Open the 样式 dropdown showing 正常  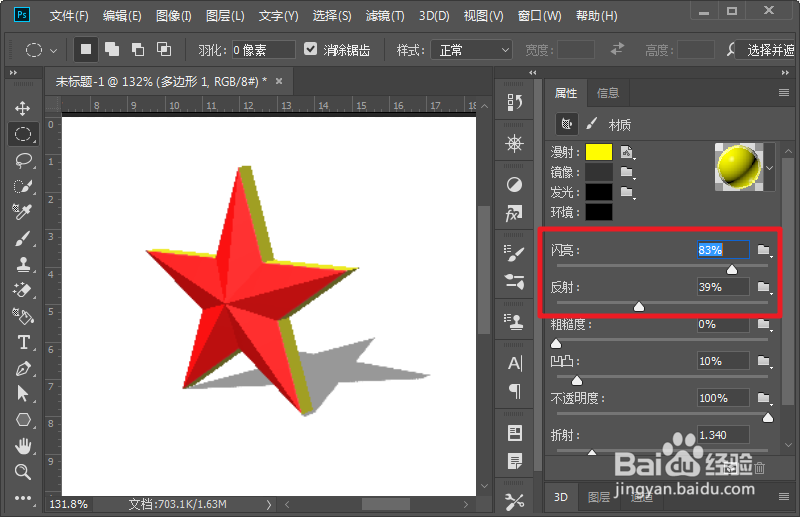(471, 50)
